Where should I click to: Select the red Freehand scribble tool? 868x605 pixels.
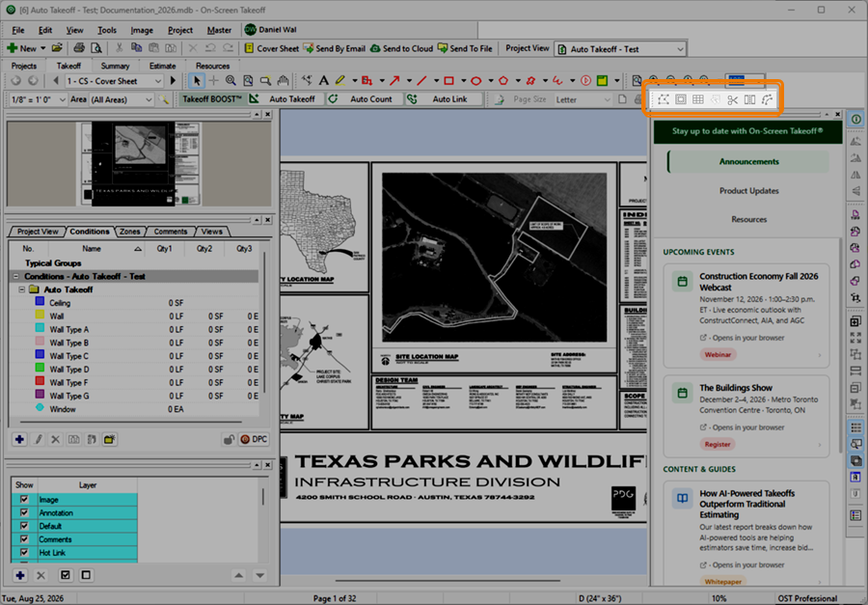(557, 81)
